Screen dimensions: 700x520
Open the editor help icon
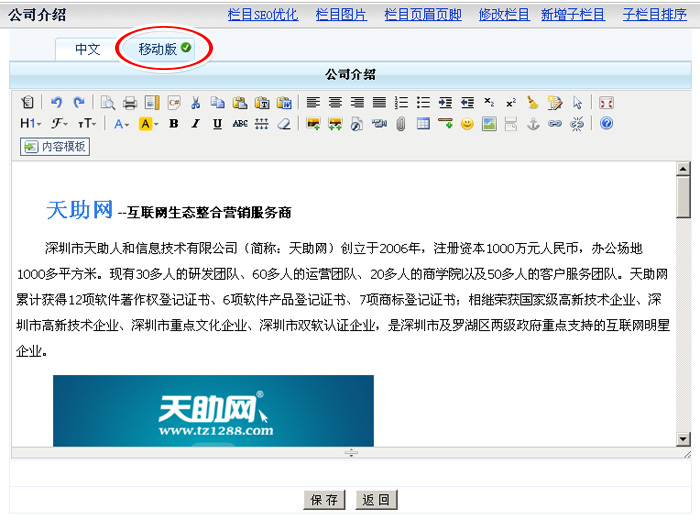click(x=606, y=123)
